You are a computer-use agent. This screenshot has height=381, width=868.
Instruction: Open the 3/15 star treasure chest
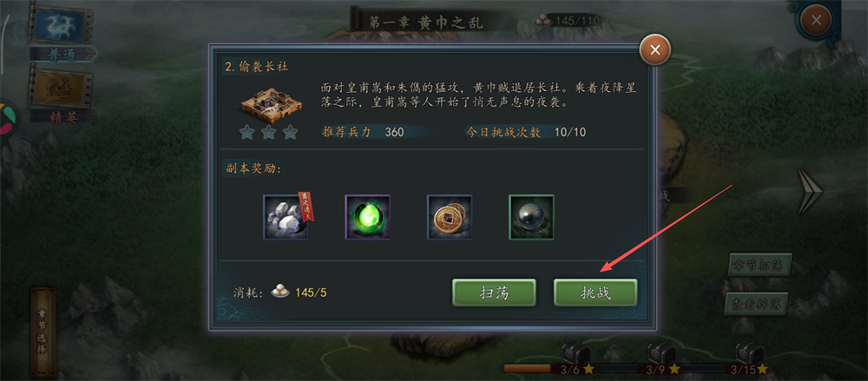[749, 352]
